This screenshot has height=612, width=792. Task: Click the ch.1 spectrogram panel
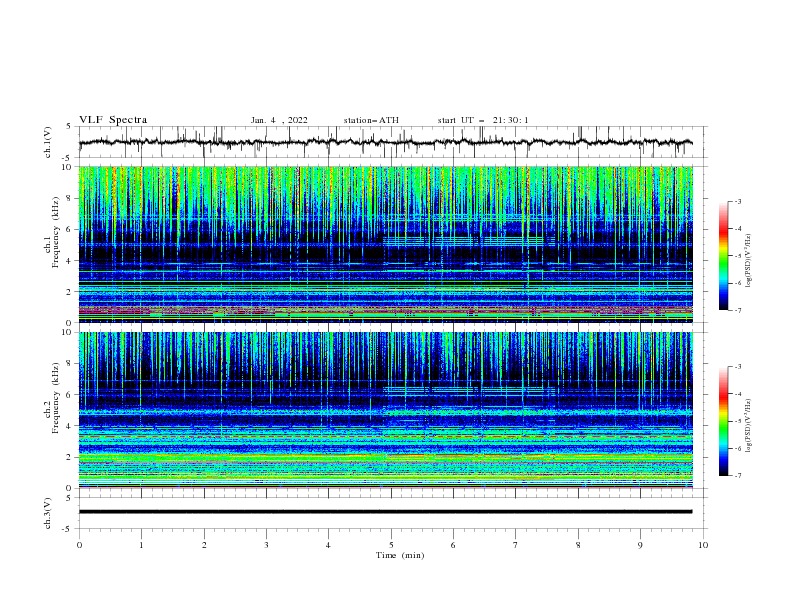point(386,244)
